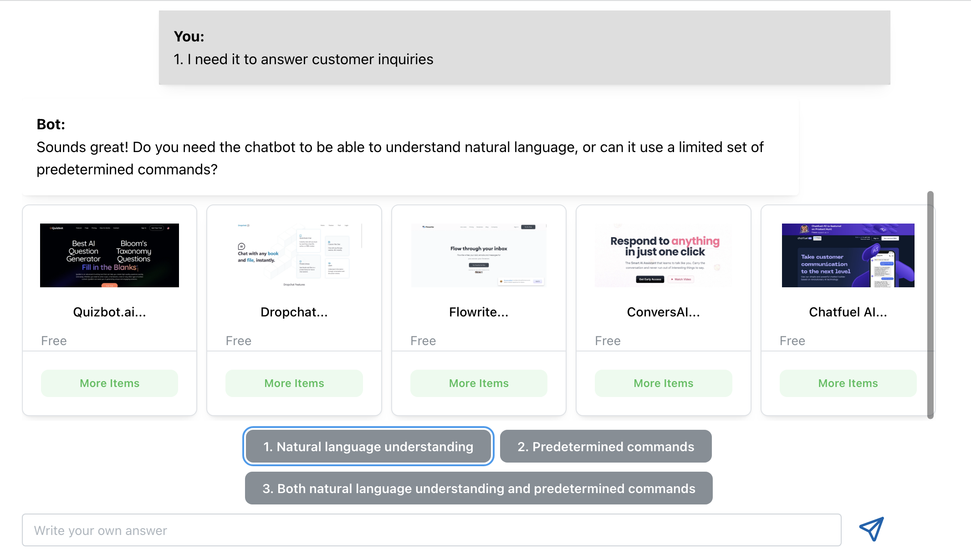Click the Bot question message text
Screen dimensions: 971x560
pyautogui.click(x=400, y=158)
